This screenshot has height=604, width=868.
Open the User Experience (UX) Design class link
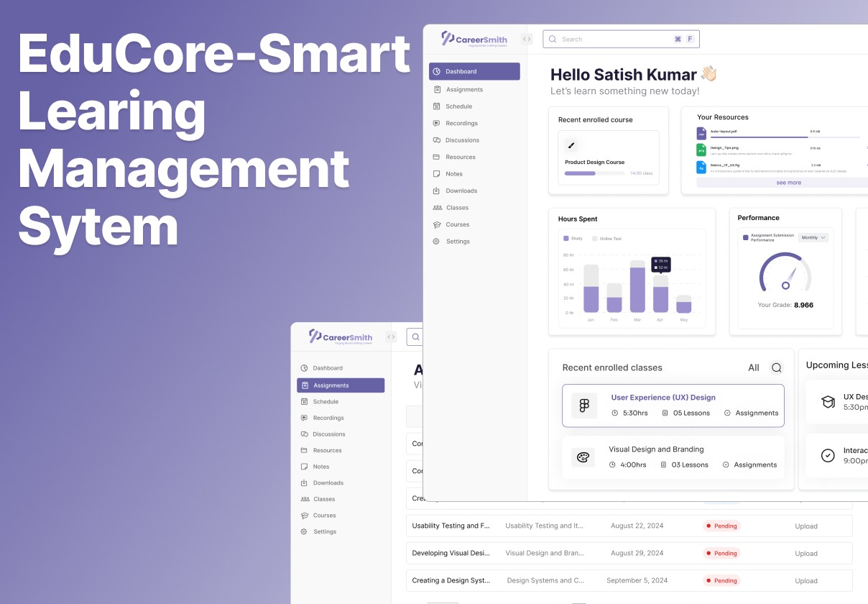pos(662,398)
